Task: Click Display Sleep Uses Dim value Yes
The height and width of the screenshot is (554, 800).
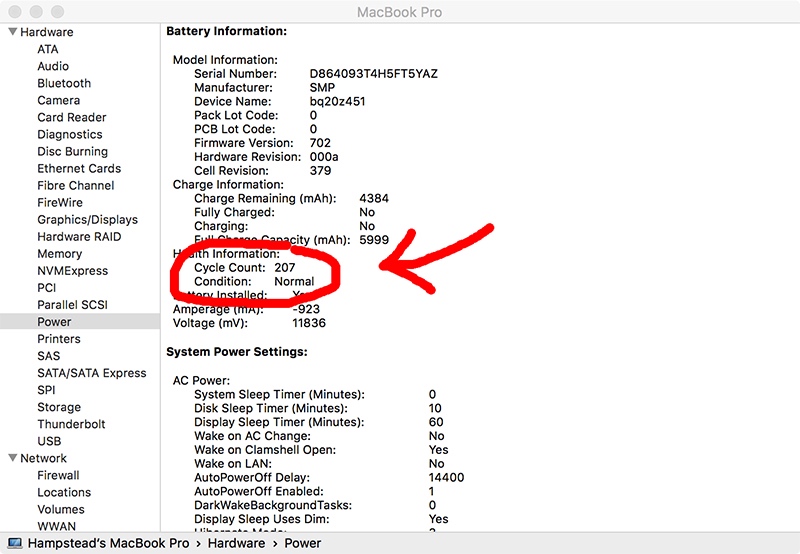Action: (x=438, y=519)
